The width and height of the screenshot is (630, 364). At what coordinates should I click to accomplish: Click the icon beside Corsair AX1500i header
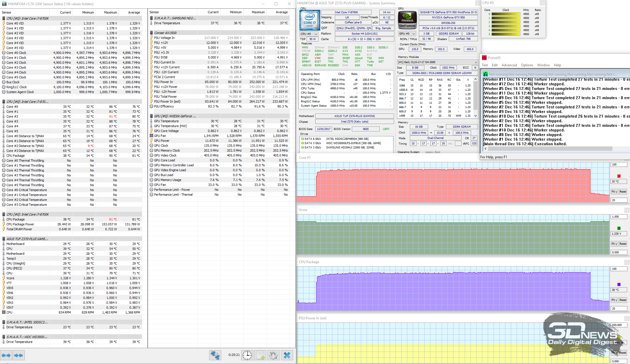click(x=151, y=33)
